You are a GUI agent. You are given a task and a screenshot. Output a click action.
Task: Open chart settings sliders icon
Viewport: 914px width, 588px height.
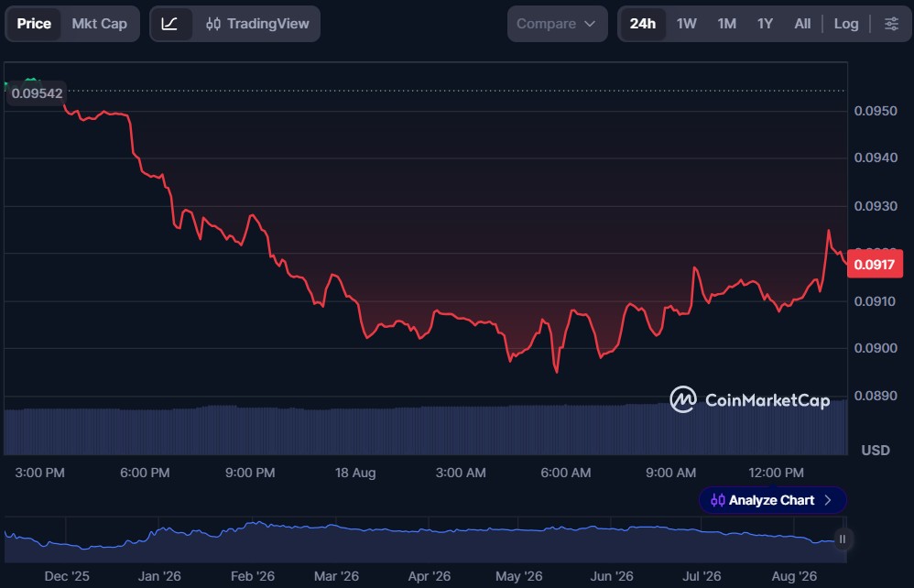(x=891, y=24)
